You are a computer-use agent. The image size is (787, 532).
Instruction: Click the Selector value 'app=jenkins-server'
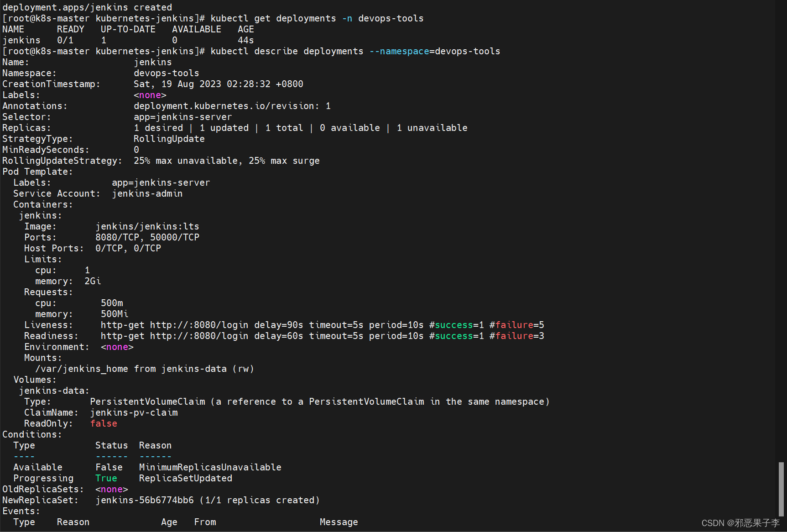(183, 117)
